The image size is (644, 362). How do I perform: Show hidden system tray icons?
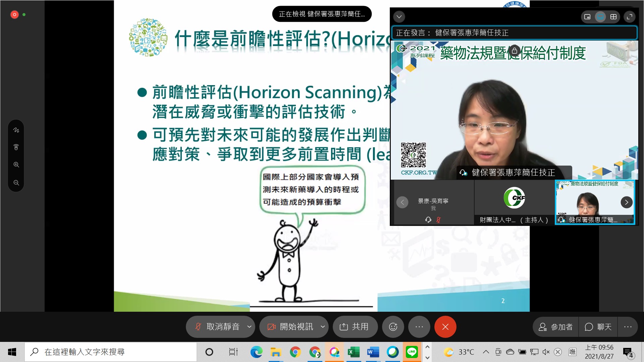point(486,352)
